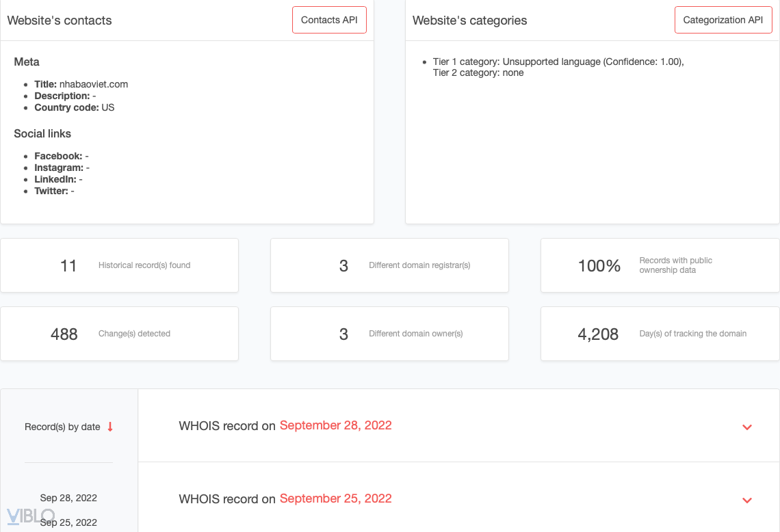This screenshot has height=532, width=780.
Task: Click the 100% public ownership data card
Action: [x=660, y=265]
